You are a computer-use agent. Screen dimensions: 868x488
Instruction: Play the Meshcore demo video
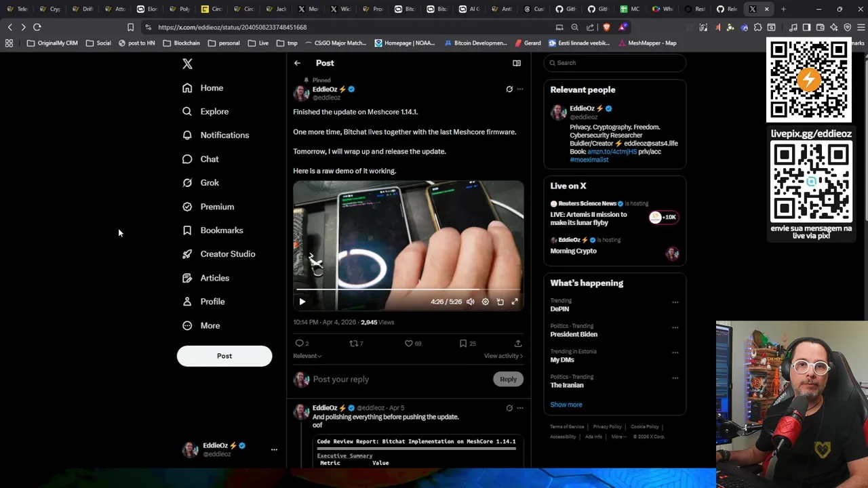tap(302, 302)
